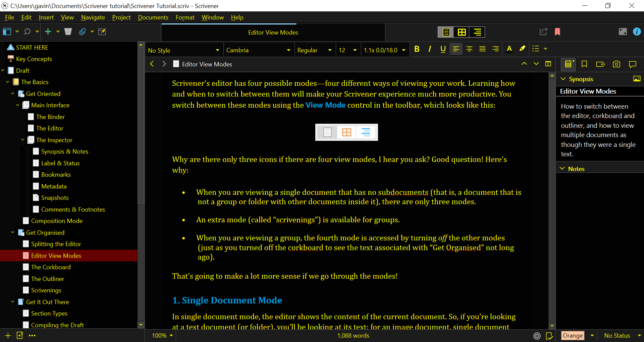Open the Window menu
Screen dimensions: 644x342
[x=213, y=17]
